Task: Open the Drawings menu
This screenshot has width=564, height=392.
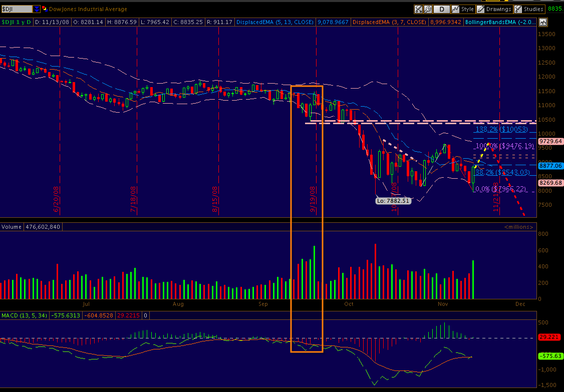Action: click(494, 9)
